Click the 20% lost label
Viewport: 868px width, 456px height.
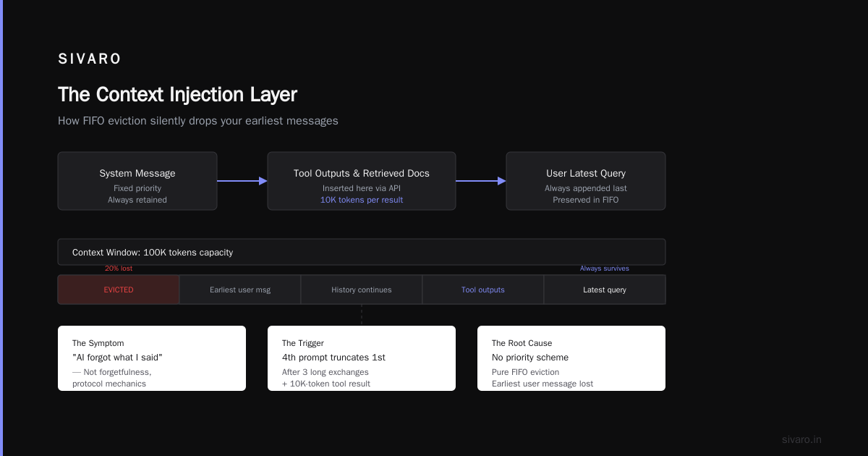click(x=119, y=269)
